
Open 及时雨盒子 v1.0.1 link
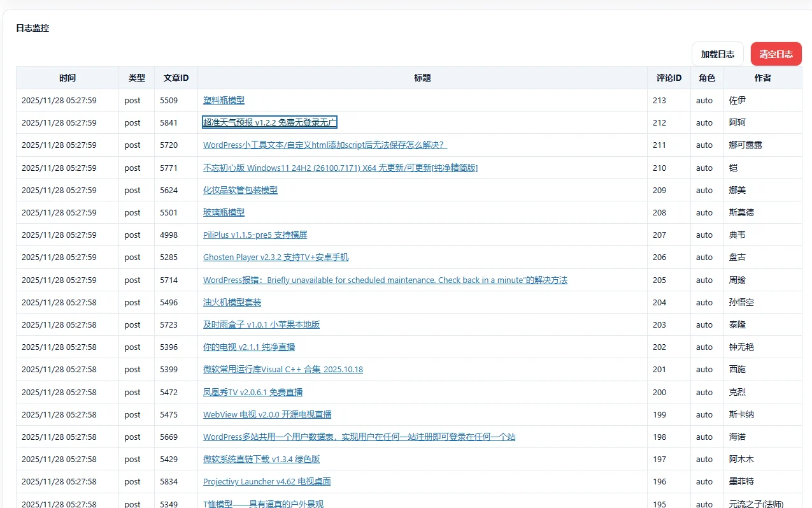coord(261,324)
